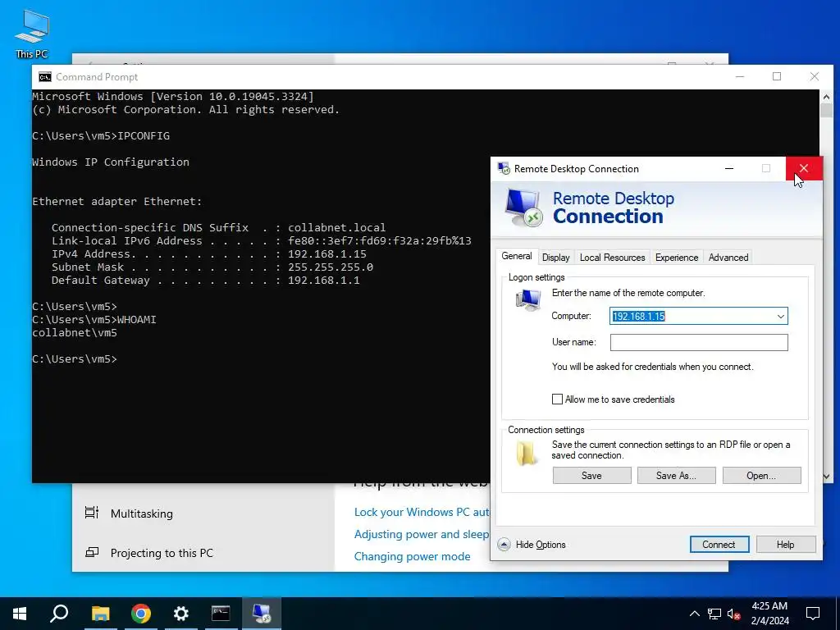
Task: Minimize the Command Prompt window
Action: tap(740, 77)
